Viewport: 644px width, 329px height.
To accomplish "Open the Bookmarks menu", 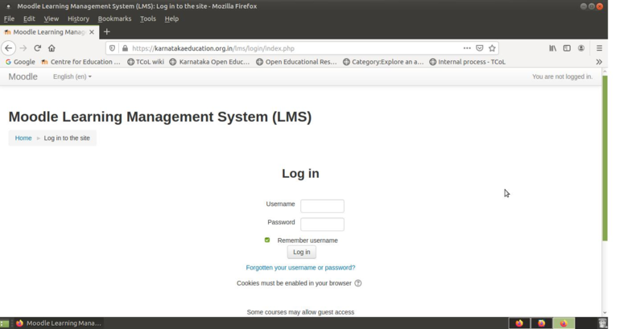I will 114,19.
